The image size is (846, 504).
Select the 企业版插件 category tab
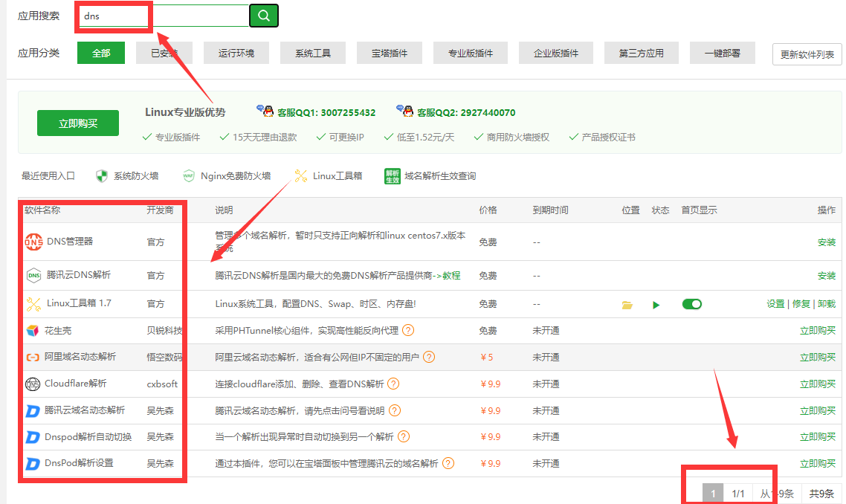coord(556,53)
